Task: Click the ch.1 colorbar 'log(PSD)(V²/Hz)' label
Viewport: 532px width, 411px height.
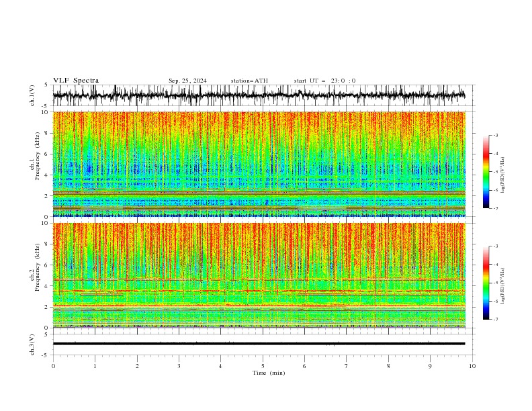Action: tap(503, 175)
